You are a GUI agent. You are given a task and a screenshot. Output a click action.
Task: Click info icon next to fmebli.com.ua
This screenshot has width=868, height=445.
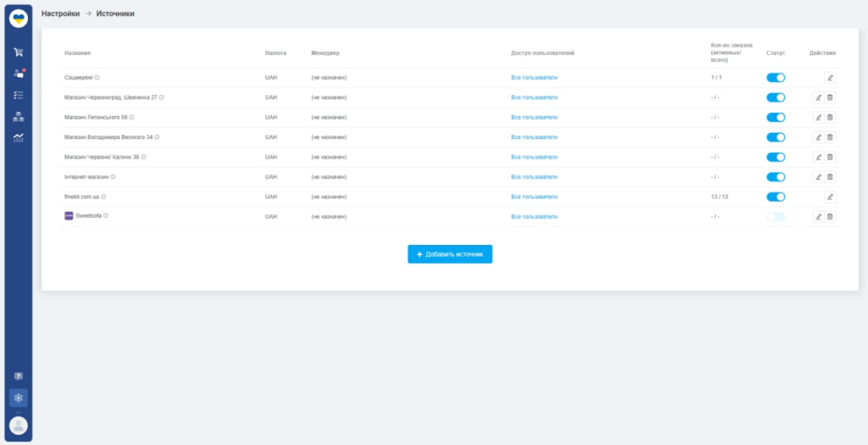coord(103,197)
